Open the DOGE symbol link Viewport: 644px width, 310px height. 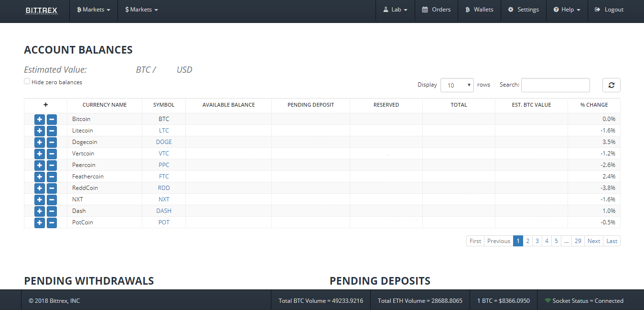point(164,142)
